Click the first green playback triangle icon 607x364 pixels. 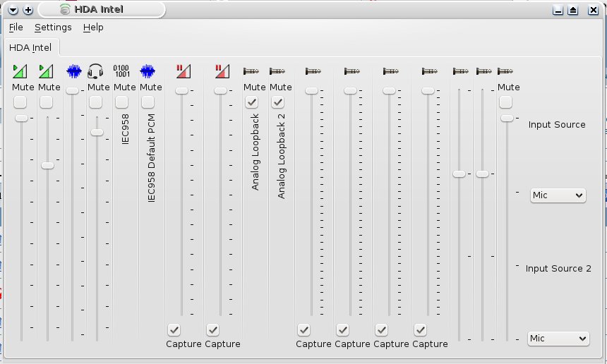(x=20, y=71)
